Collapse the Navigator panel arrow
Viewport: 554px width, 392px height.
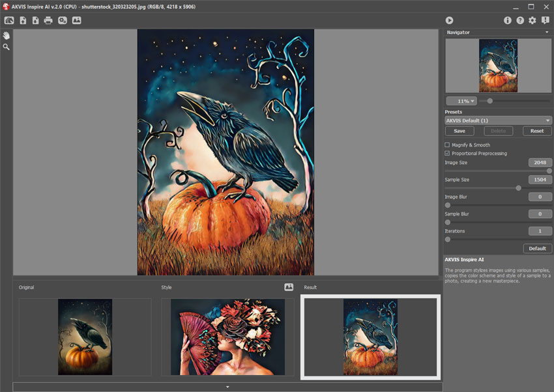point(547,32)
